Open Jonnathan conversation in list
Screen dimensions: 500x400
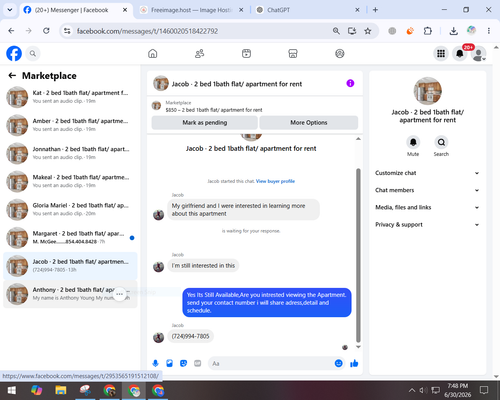(70, 153)
